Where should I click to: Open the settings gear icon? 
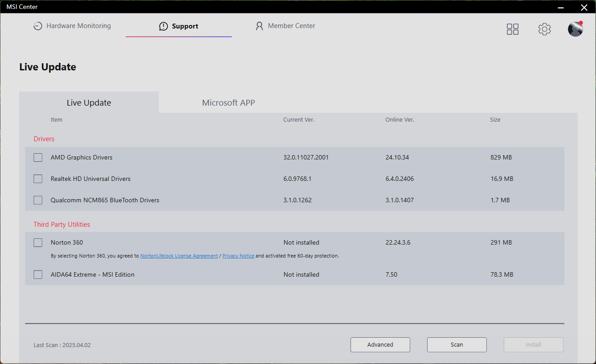[544, 29]
